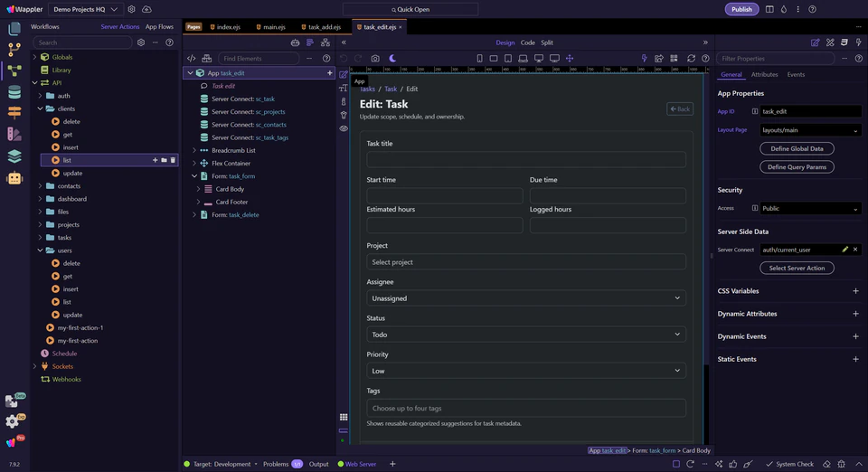Open the grid icon at design view bottom
Screen dimensions: 868x472
(x=344, y=417)
